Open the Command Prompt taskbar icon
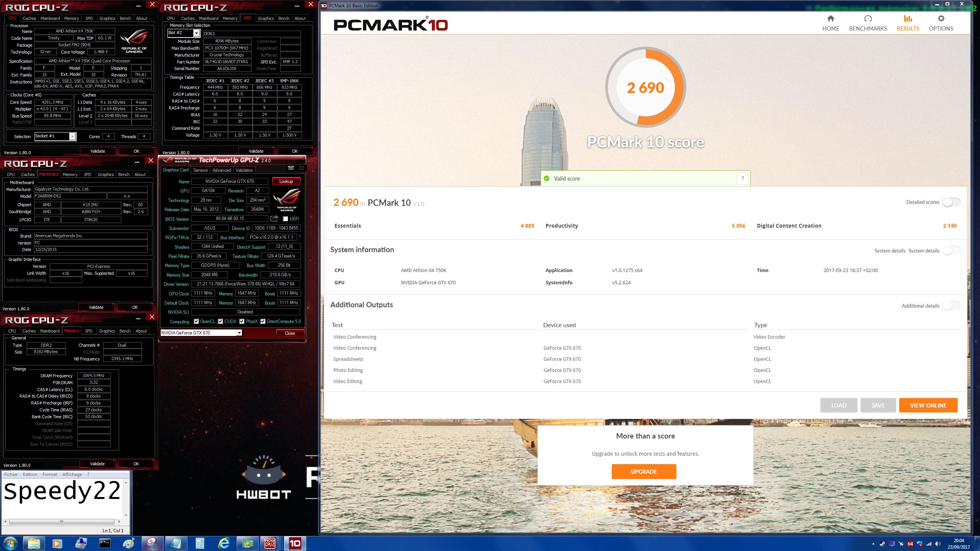 point(105,543)
